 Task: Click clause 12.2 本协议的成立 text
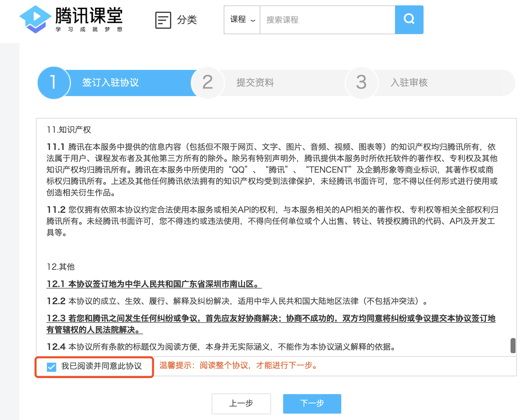point(237,301)
